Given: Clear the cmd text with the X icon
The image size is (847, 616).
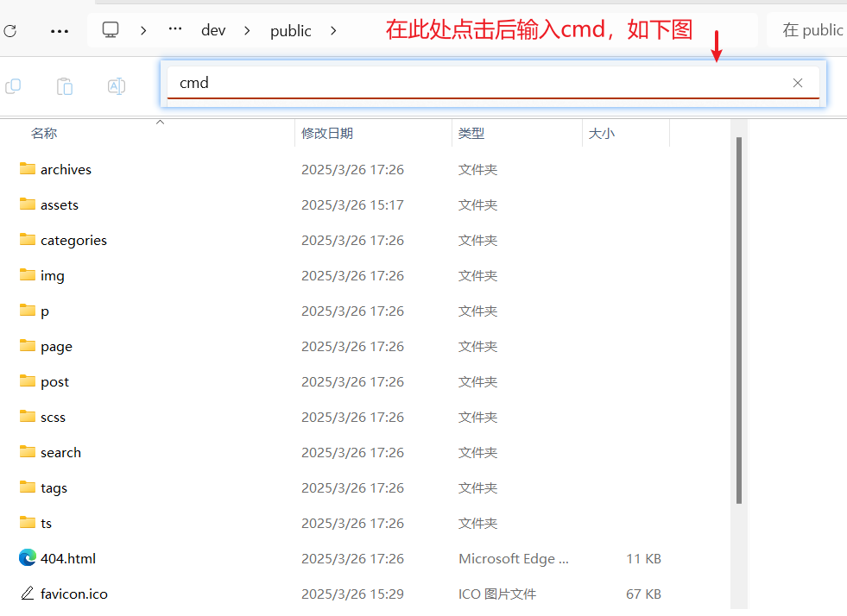Looking at the screenshot, I should [798, 83].
